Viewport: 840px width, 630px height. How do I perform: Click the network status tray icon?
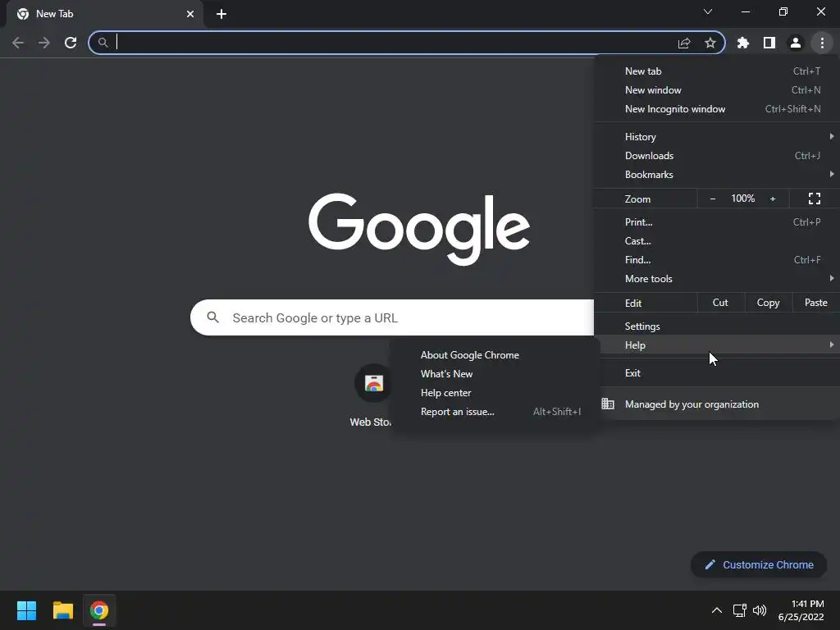[x=740, y=610]
